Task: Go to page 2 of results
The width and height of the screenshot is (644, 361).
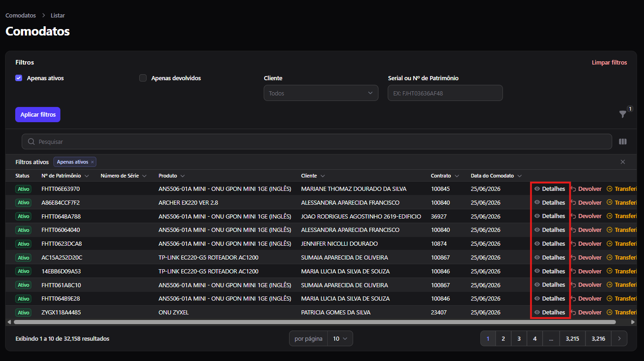Action: pyautogui.click(x=503, y=339)
